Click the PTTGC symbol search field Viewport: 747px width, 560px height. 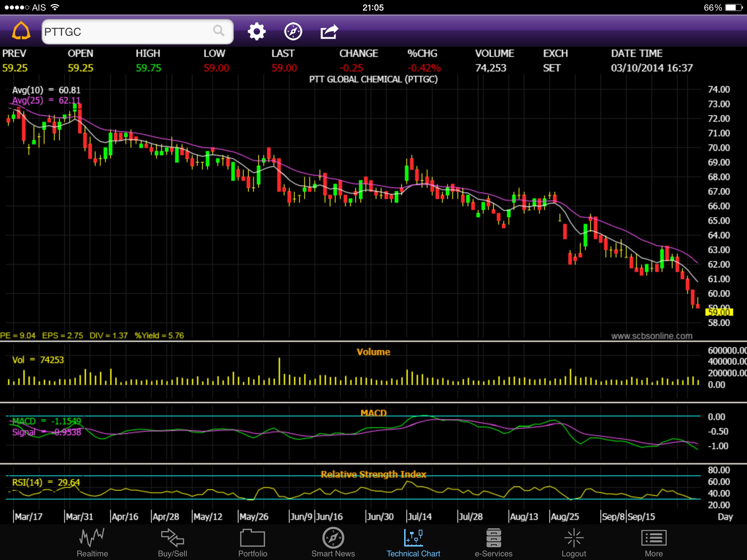click(x=138, y=32)
